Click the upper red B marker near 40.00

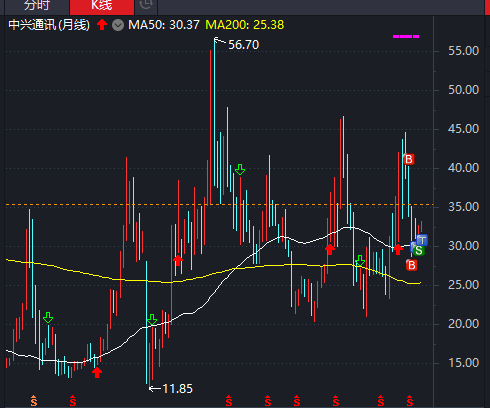point(409,159)
